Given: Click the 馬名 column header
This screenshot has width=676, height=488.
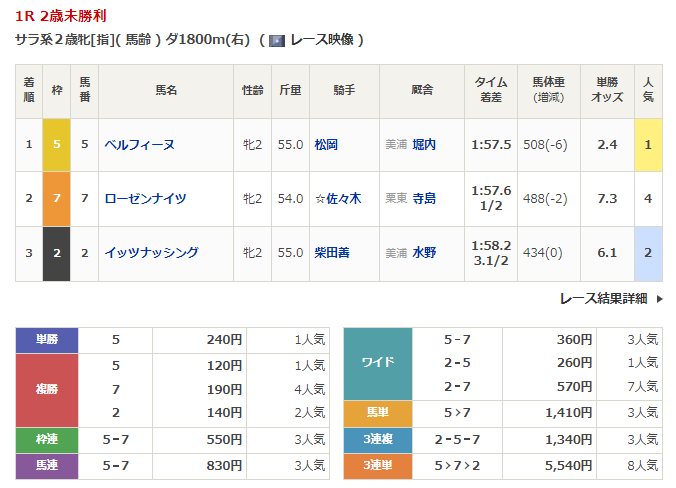Looking at the screenshot, I should 165,90.
